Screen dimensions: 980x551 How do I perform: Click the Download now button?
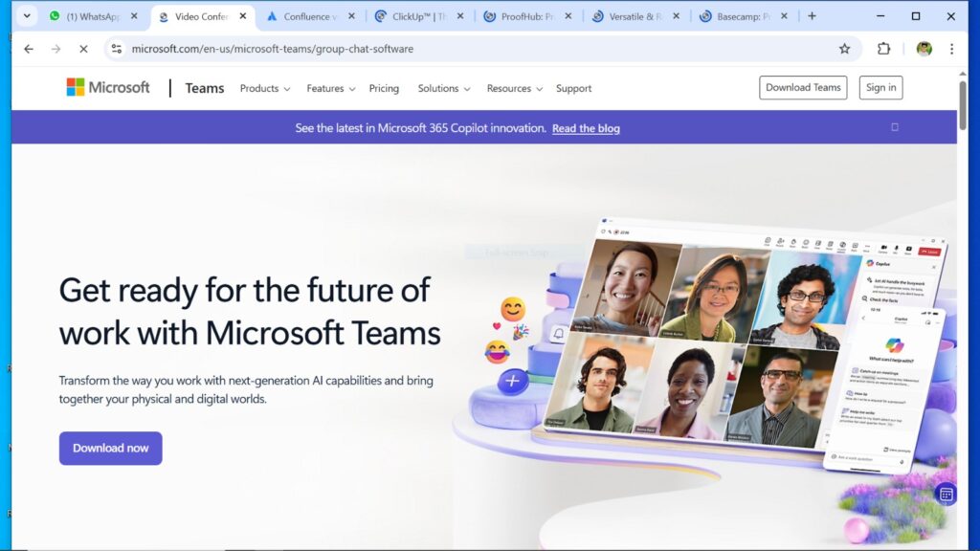pyautogui.click(x=111, y=448)
